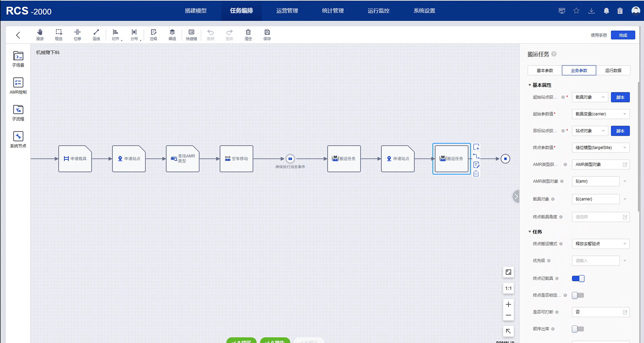Select the 漫游 hand tool
The width and height of the screenshot is (644, 343).
point(40,35)
